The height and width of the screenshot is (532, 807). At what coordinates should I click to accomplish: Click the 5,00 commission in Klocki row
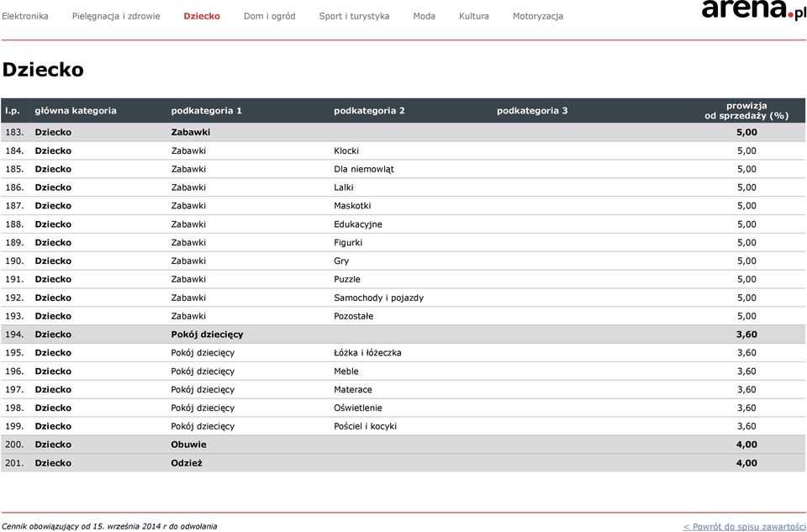click(746, 150)
